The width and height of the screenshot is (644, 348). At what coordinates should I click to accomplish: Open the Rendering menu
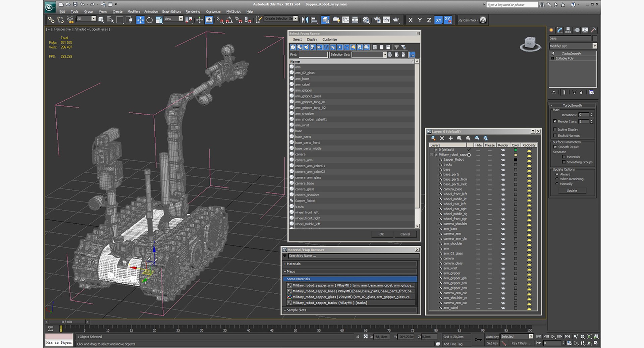coord(193,11)
